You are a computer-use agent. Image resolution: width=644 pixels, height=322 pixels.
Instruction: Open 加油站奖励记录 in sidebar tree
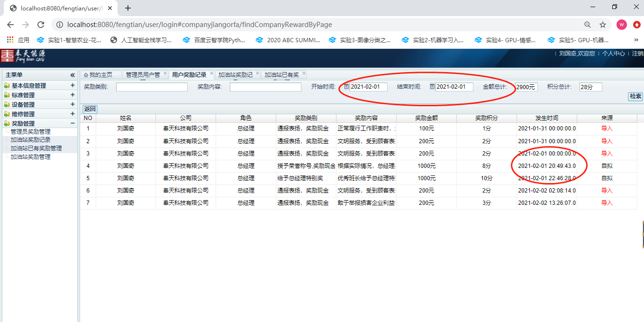pos(30,140)
